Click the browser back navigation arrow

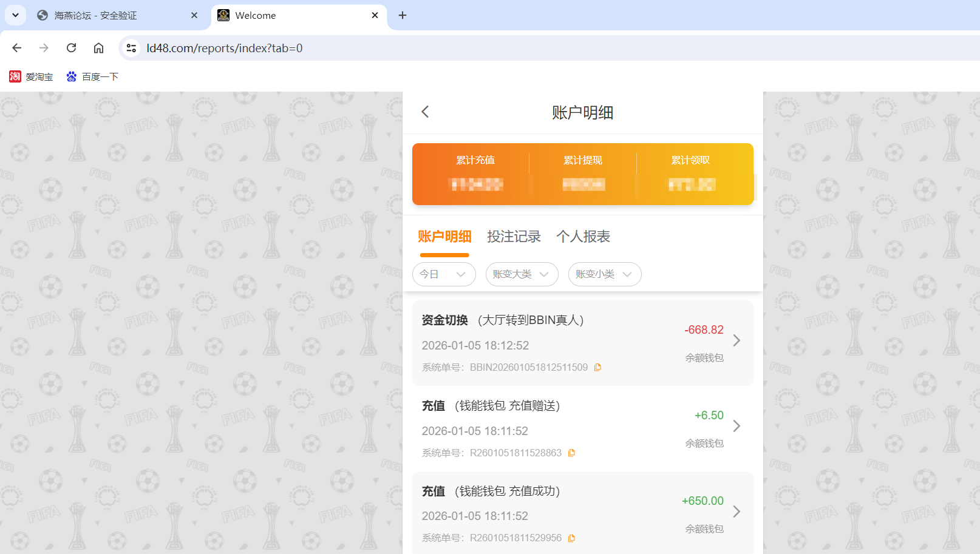coord(16,47)
